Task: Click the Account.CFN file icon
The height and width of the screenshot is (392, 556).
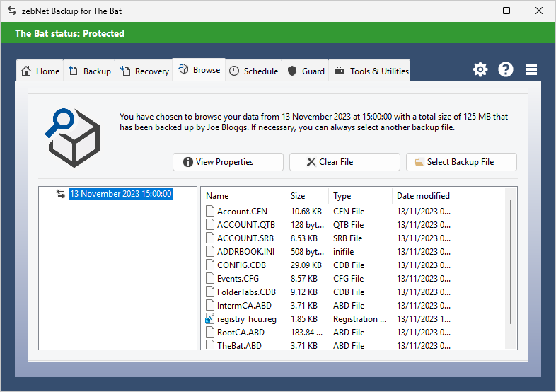Action: pyautogui.click(x=209, y=212)
